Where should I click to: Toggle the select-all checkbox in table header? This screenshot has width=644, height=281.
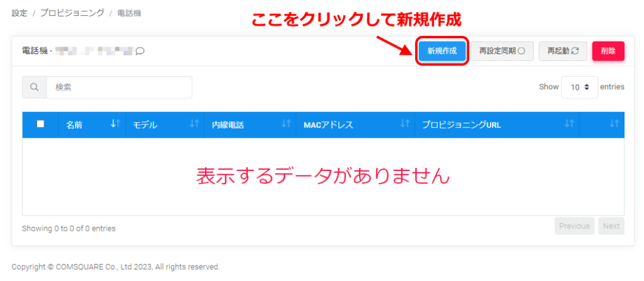pos(41,124)
